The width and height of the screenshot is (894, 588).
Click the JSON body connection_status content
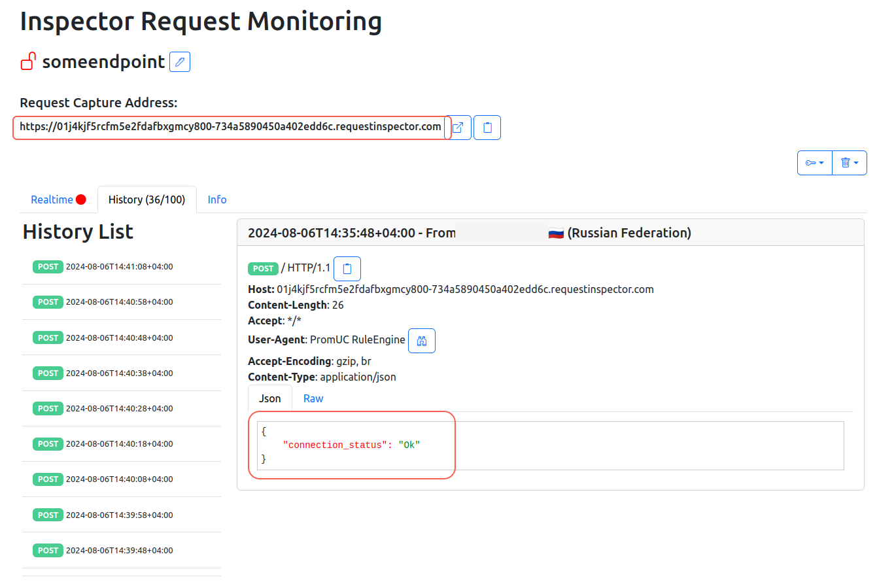tap(351, 445)
